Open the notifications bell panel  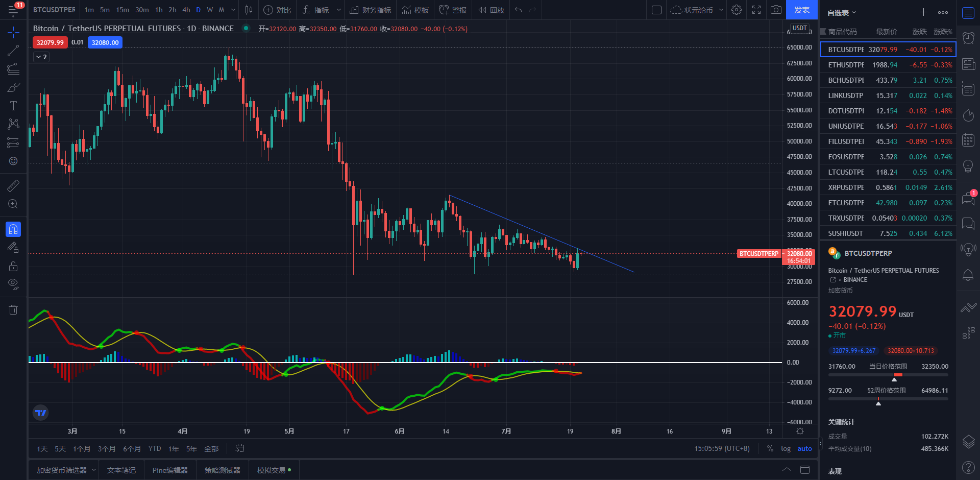[968, 275]
